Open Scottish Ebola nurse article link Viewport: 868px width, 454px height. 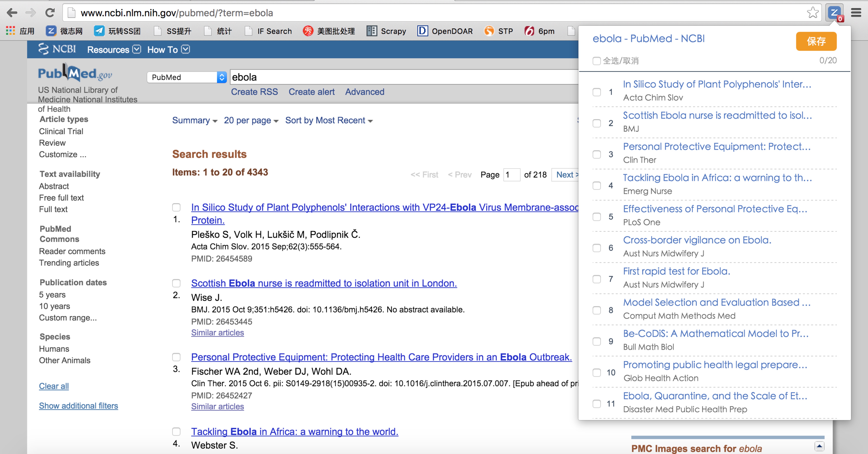pyautogui.click(x=324, y=283)
